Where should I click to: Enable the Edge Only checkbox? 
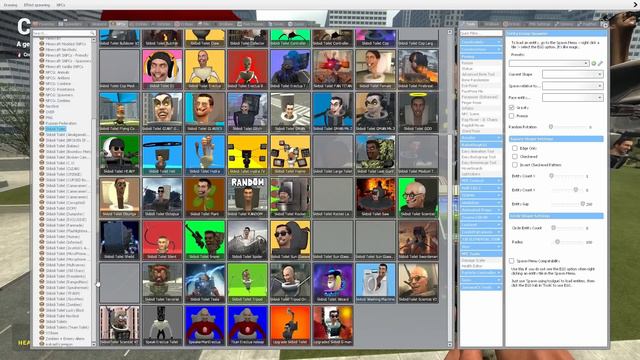pos(515,148)
